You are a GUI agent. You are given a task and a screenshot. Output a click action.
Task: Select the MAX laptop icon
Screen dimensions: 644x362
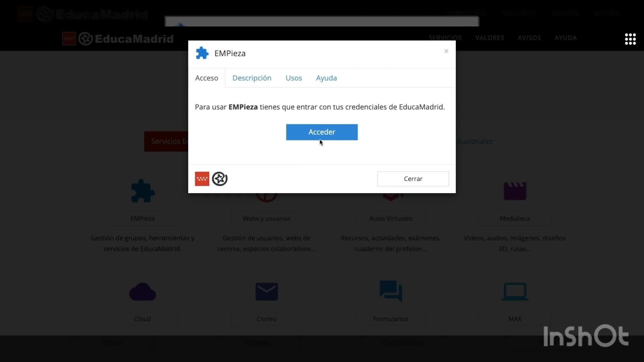pos(515,292)
